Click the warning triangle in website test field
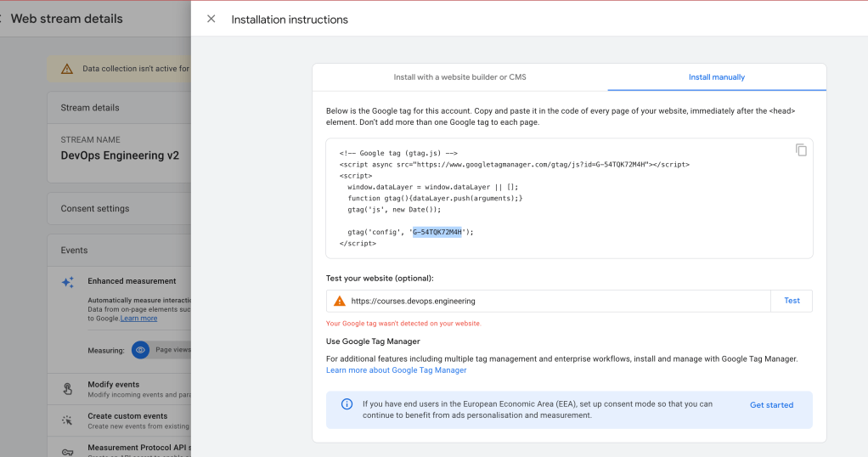The height and width of the screenshot is (457, 868). (340, 302)
